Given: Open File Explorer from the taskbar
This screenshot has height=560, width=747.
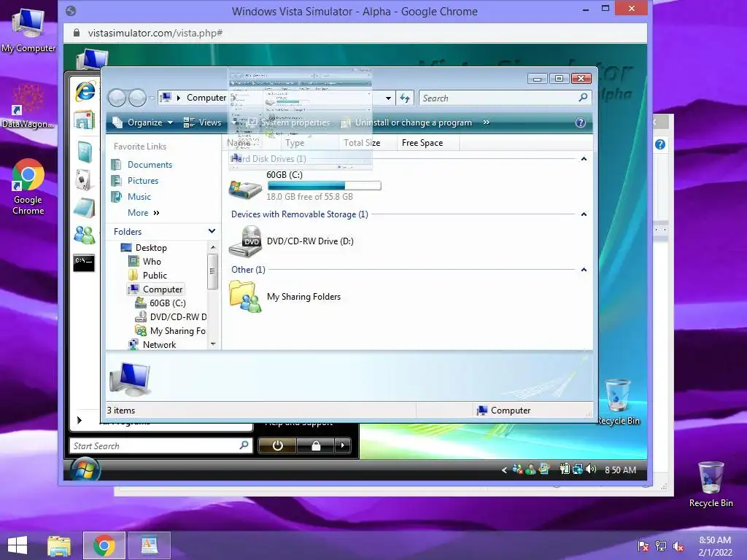Looking at the screenshot, I should tap(59, 545).
